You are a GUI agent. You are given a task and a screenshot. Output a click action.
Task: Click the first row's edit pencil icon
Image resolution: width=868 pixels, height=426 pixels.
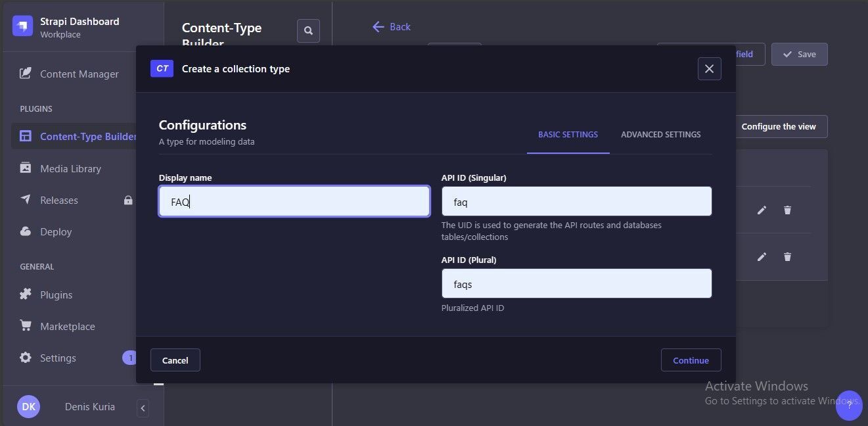pyautogui.click(x=762, y=210)
